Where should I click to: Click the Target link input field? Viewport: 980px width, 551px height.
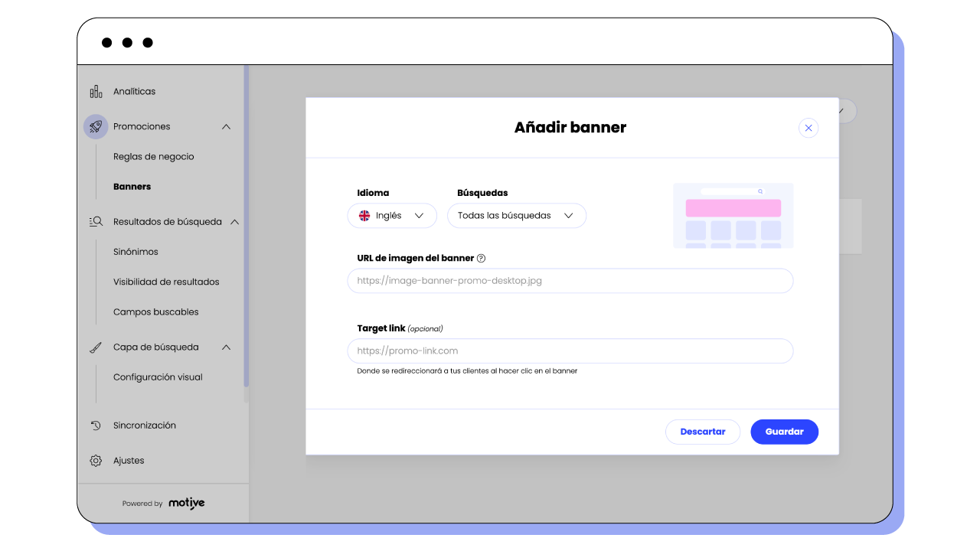tap(570, 351)
